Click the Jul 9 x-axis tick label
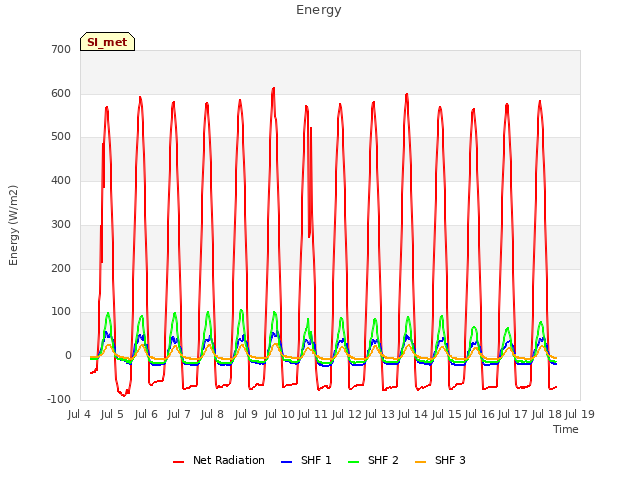 (246, 414)
